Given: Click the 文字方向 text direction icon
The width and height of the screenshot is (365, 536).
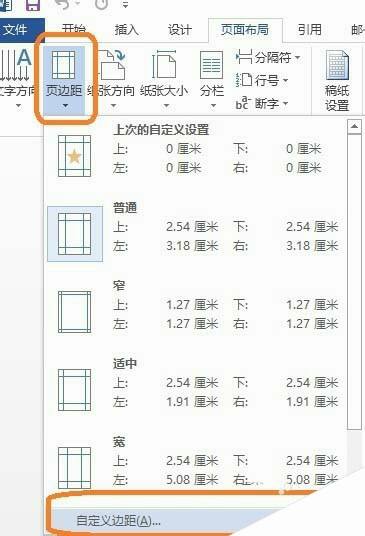Looking at the screenshot, I should click(x=16, y=65).
